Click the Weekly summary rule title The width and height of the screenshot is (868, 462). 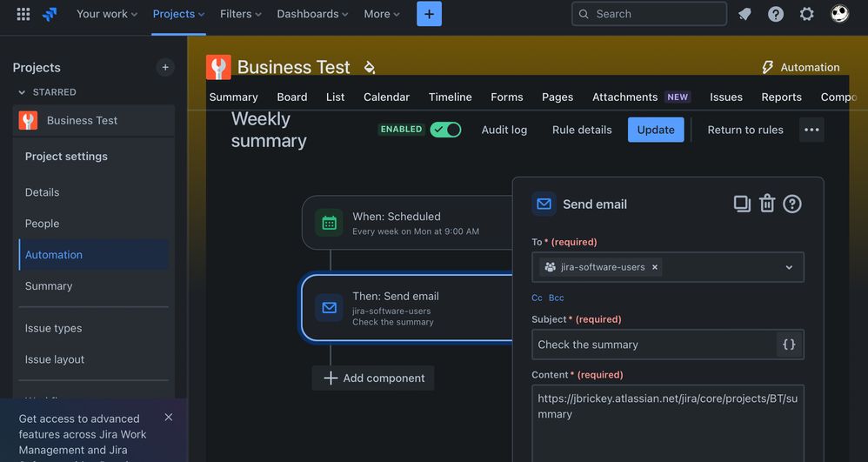[269, 130]
